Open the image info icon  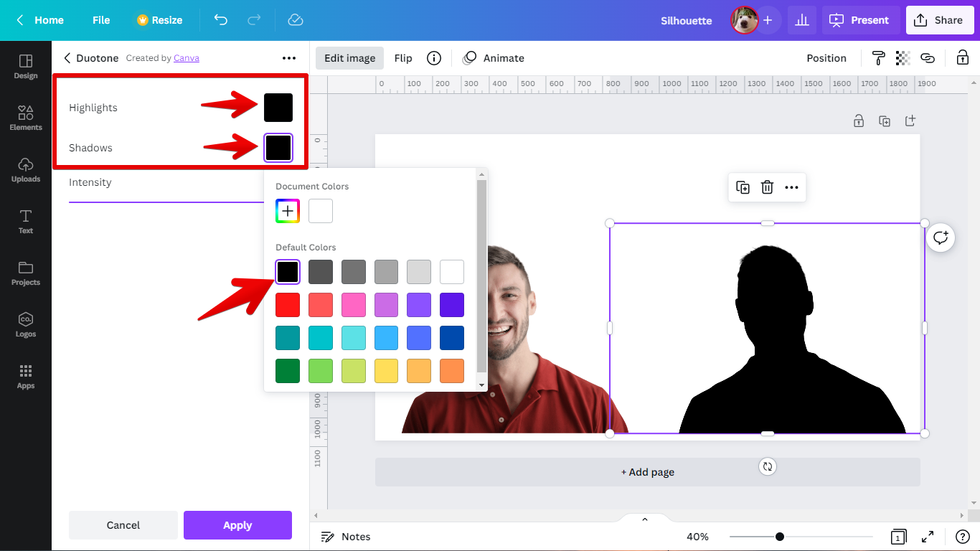click(434, 58)
